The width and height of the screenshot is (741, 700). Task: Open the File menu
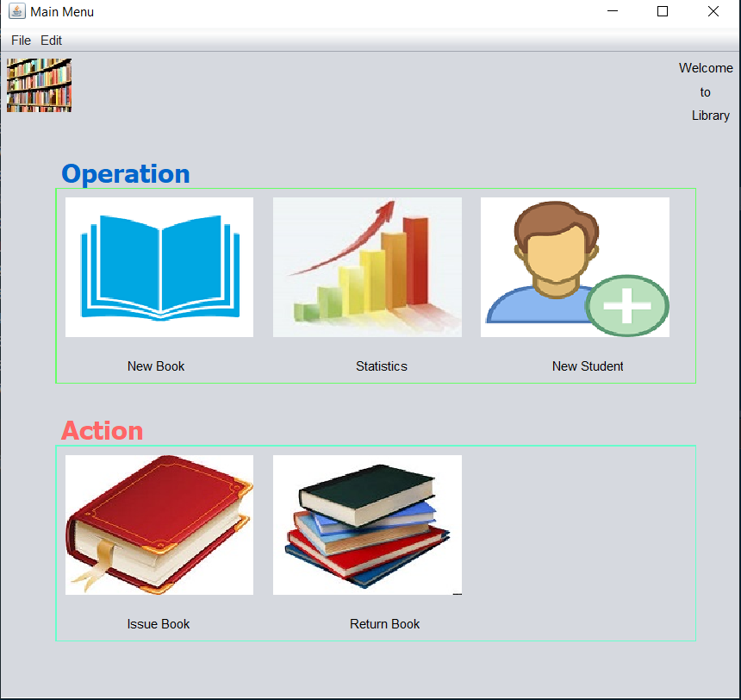tap(21, 41)
